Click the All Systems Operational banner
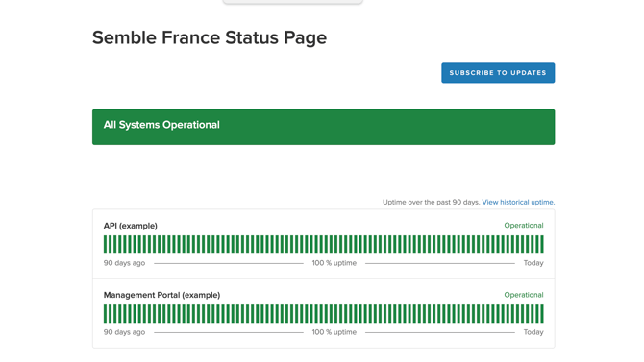This screenshot has width=644, height=362. [324, 127]
